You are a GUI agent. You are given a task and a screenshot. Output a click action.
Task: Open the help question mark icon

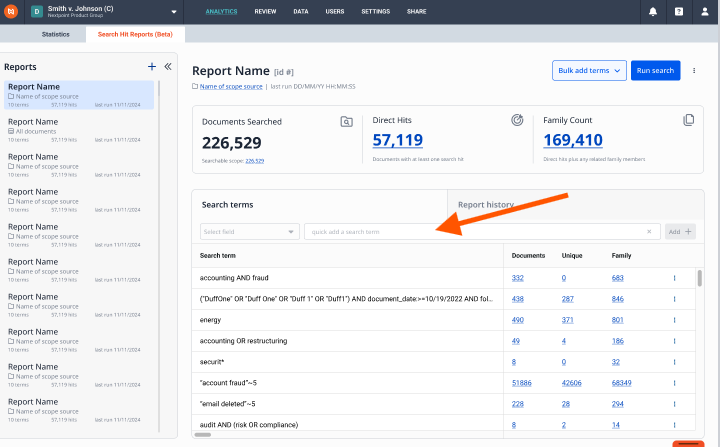(679, 12)
